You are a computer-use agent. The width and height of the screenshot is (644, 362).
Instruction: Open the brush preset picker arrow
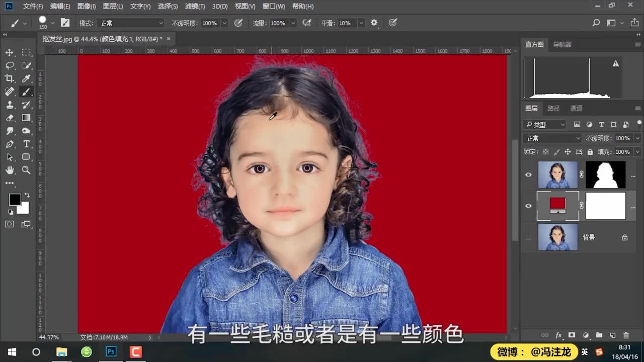pyautogui.click(x=52, y=23)
